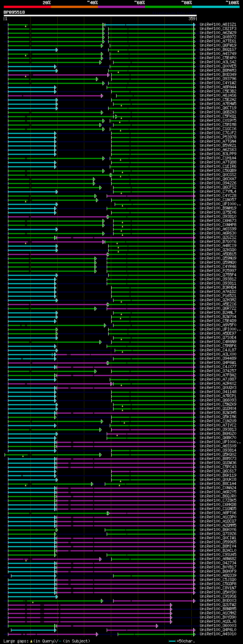Select UniRef100_O59965 hit

coord(218,542)
